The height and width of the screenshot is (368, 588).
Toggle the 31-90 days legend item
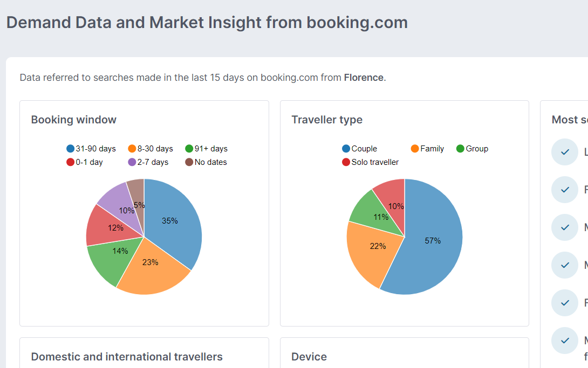pyautogui.click(x=91, y=149)
